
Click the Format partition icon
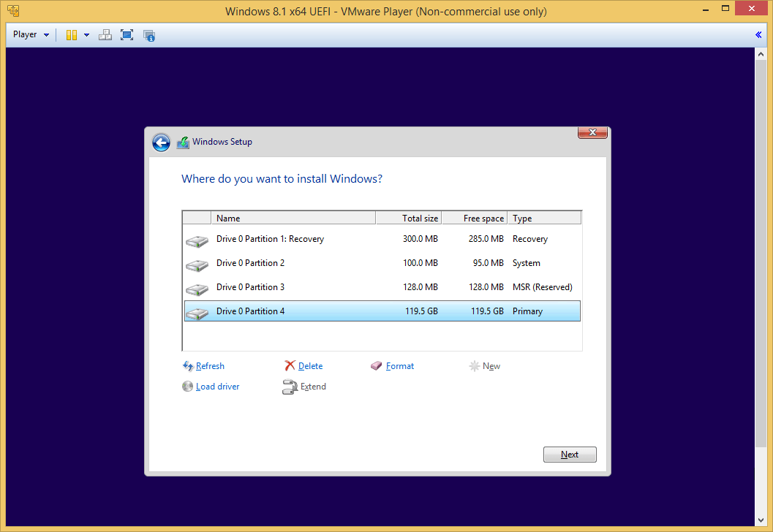(376, 365)
